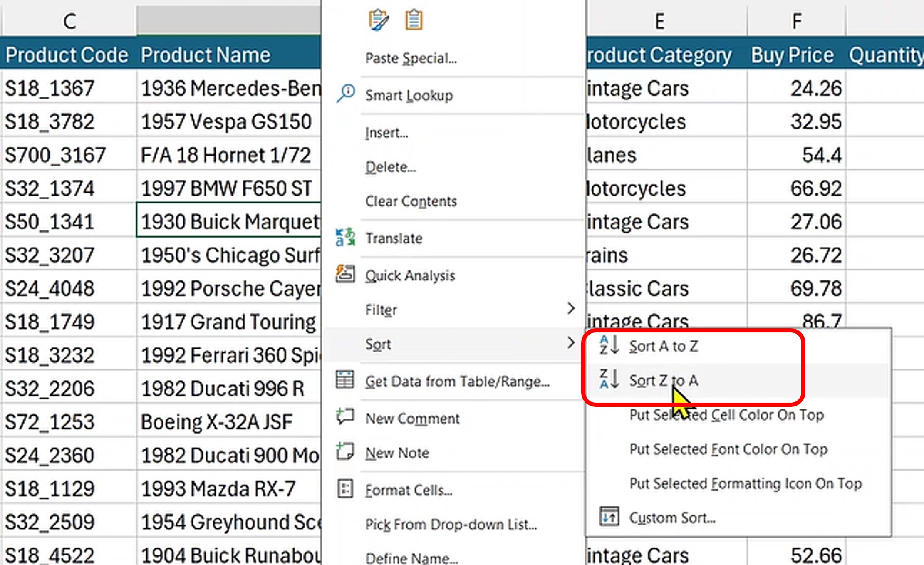This screenshot has height=565, width=924.
Task: Open Pick From Drop-down List option
Action: (451, 525)
